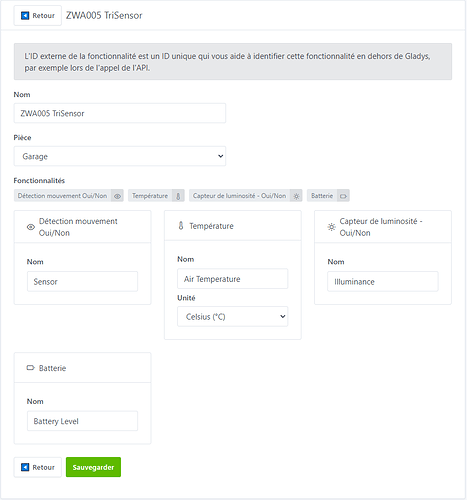Edit the Air Temperature name field
Image resolution: width=467 pixels, height=500 pixels.
click(x=232, y=279)
